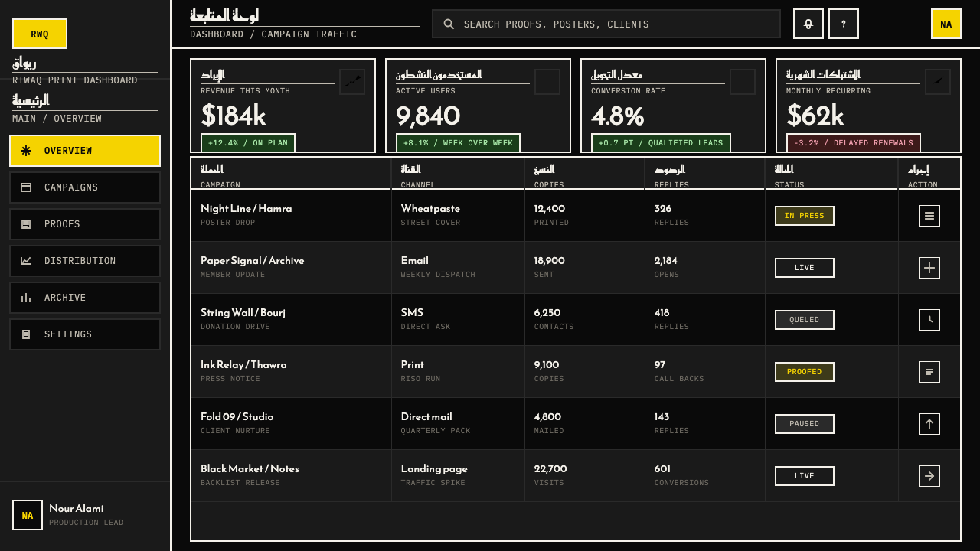Select the Fold 09 / Studio campaign

click(237, 416)
